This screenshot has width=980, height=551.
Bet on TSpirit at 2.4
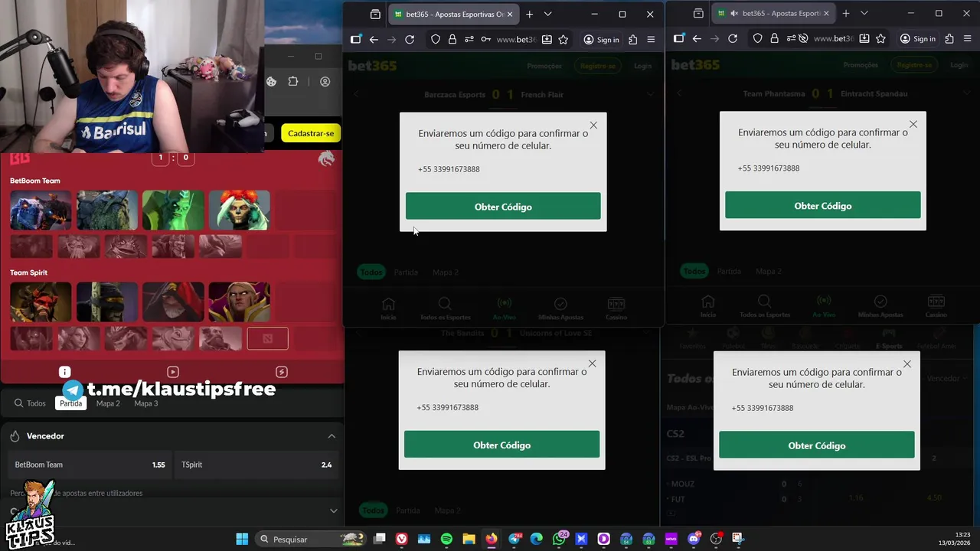pyautogui.click(x=256, y=465)
